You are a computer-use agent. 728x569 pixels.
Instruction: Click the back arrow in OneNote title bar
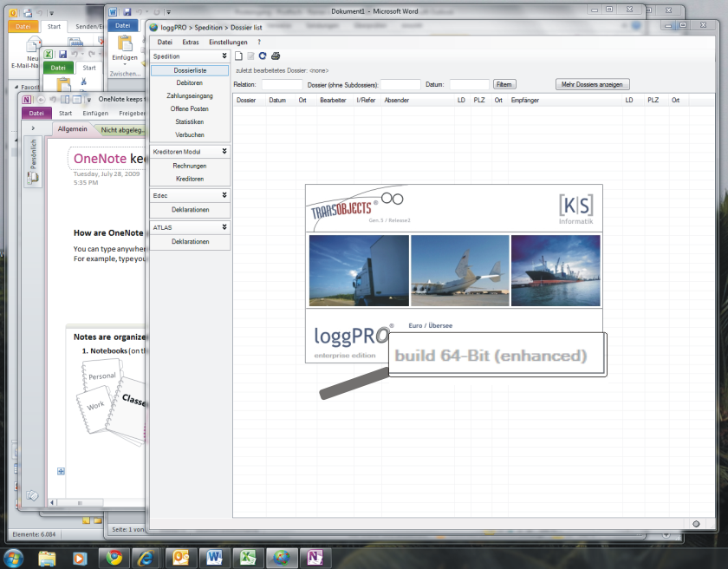tap(41, 100)
